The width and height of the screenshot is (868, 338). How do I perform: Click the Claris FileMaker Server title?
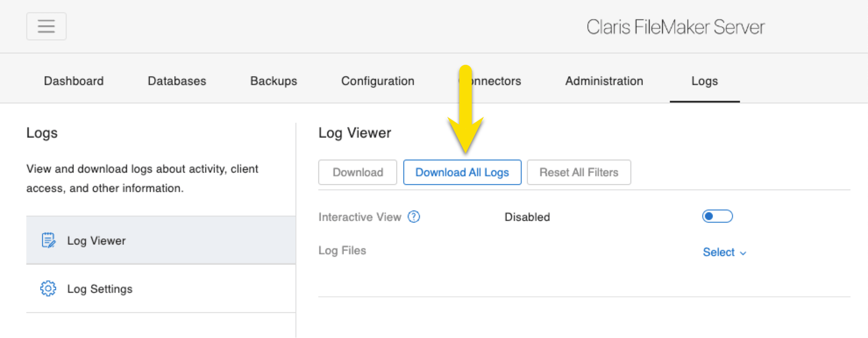[675, 27]
